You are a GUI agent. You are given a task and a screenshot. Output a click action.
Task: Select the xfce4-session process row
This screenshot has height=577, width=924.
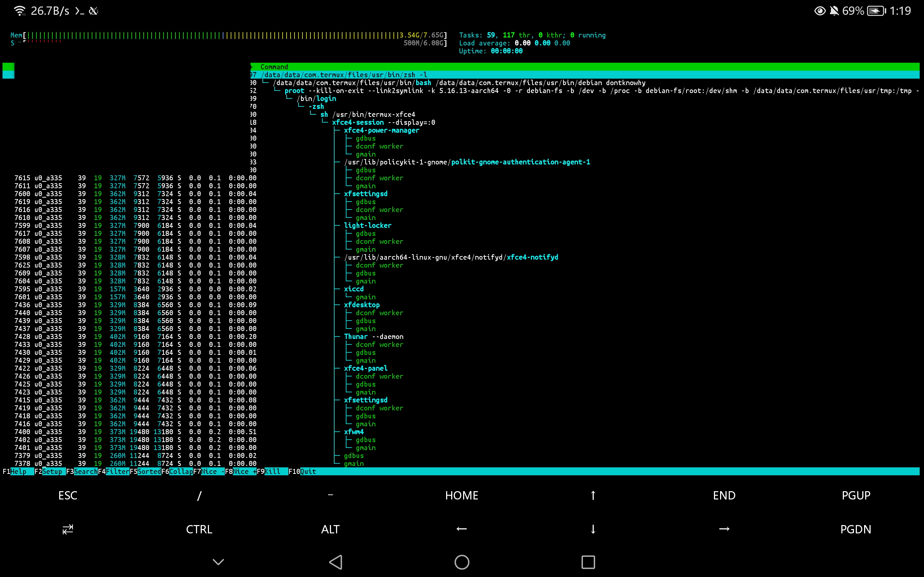358,122
